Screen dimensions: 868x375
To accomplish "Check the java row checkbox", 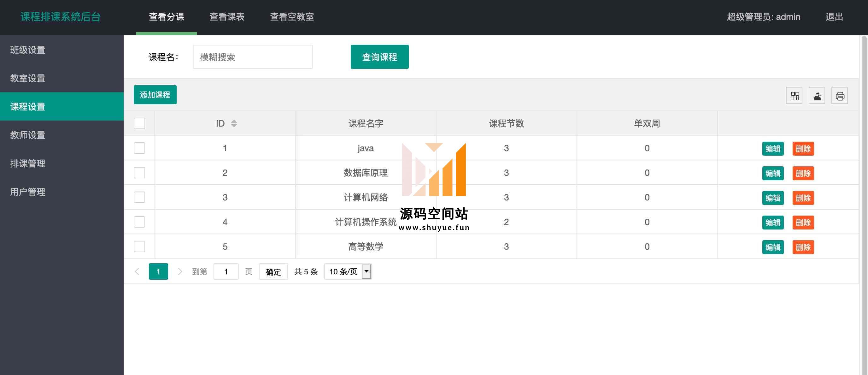I will pos(139,148).
